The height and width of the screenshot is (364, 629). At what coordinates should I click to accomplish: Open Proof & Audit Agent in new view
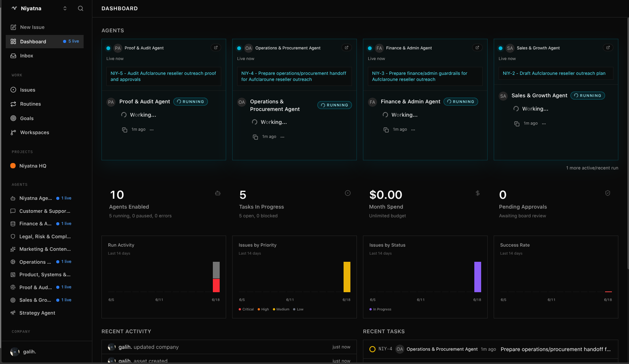216,47
